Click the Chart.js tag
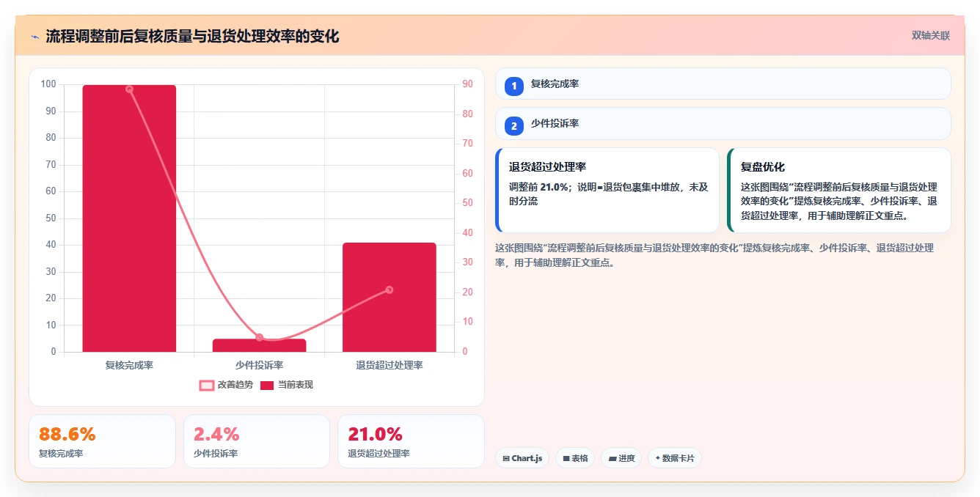Image resolution: width=980 pixels, height=497 pixels. click(x=522, y=458)
